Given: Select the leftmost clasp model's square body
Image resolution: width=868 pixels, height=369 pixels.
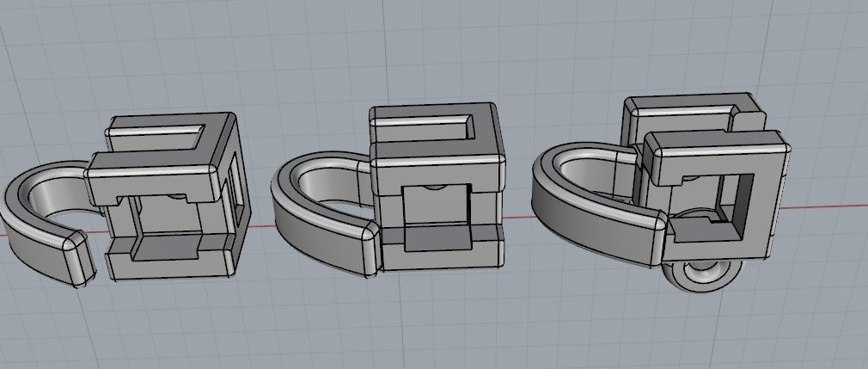Looking at the screenshot, I should pyautogui.click(x=168, y=196).
